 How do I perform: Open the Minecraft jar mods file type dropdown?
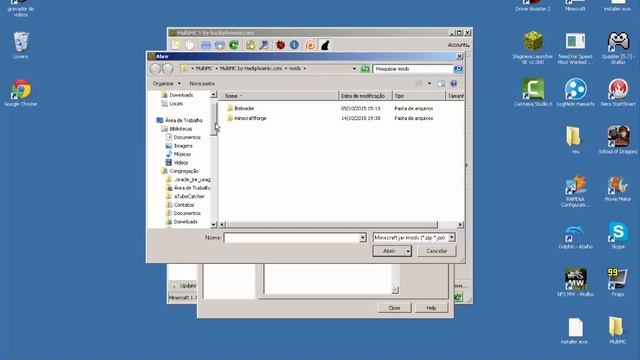click(x=451, y=237)
